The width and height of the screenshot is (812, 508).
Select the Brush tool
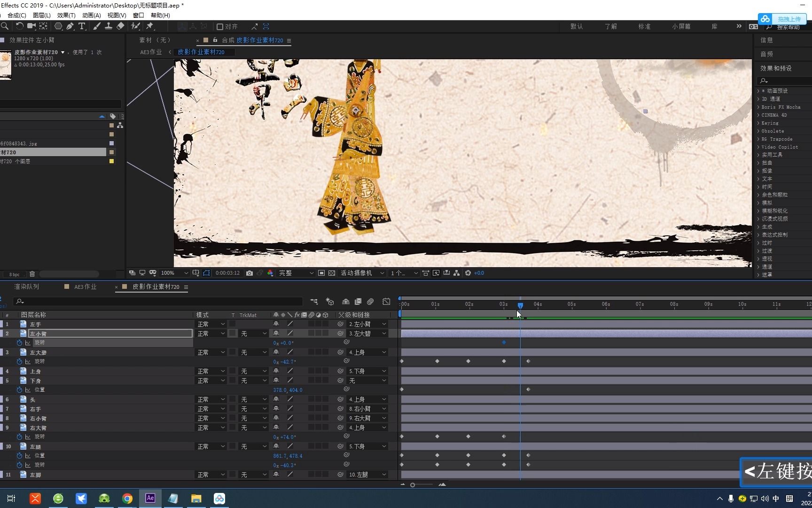click(x=96, y=26)
